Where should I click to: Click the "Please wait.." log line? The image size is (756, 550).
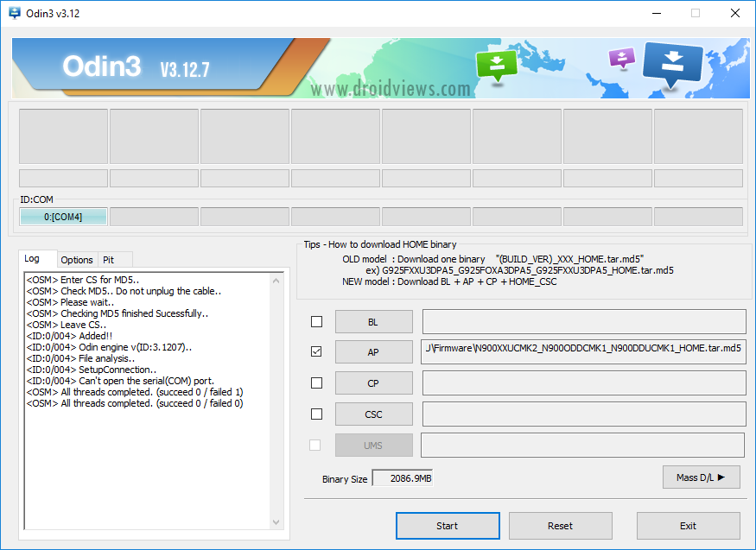tap(70, 302)
